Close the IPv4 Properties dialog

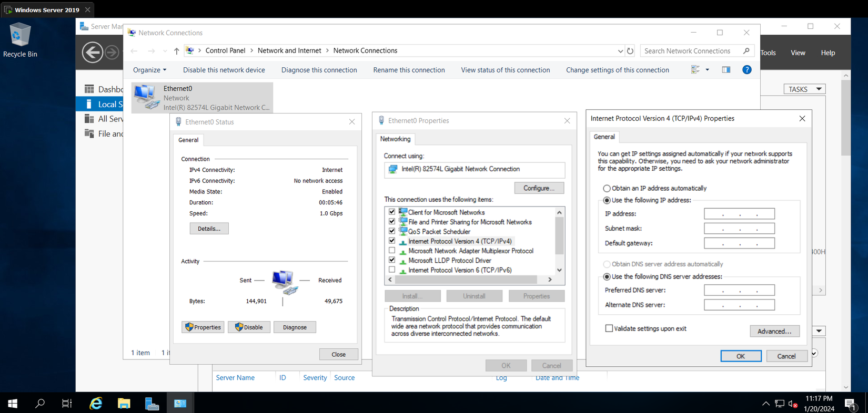point(802,119)
